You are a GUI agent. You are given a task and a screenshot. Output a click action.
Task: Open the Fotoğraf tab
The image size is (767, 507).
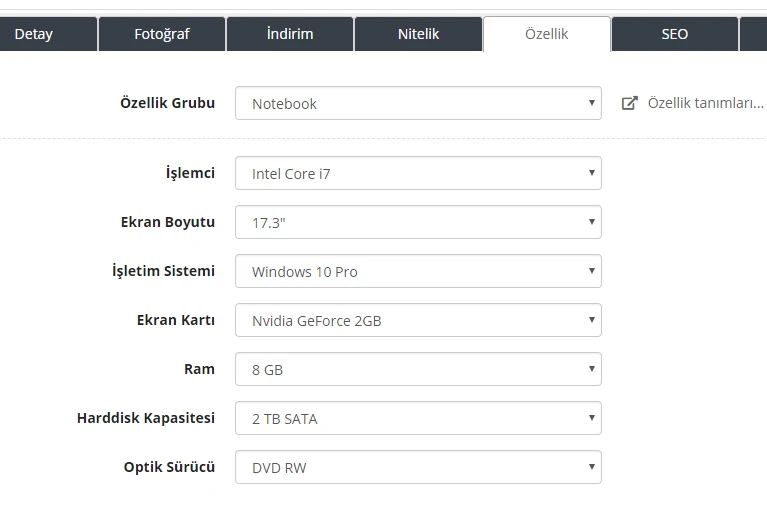point(161,34)
